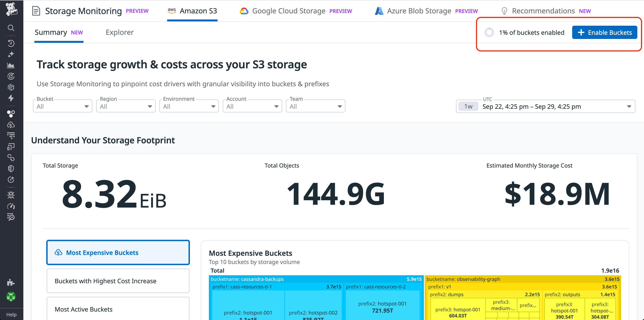Open the green user avatar icon

pyautogui.click(x=11, y=297)
